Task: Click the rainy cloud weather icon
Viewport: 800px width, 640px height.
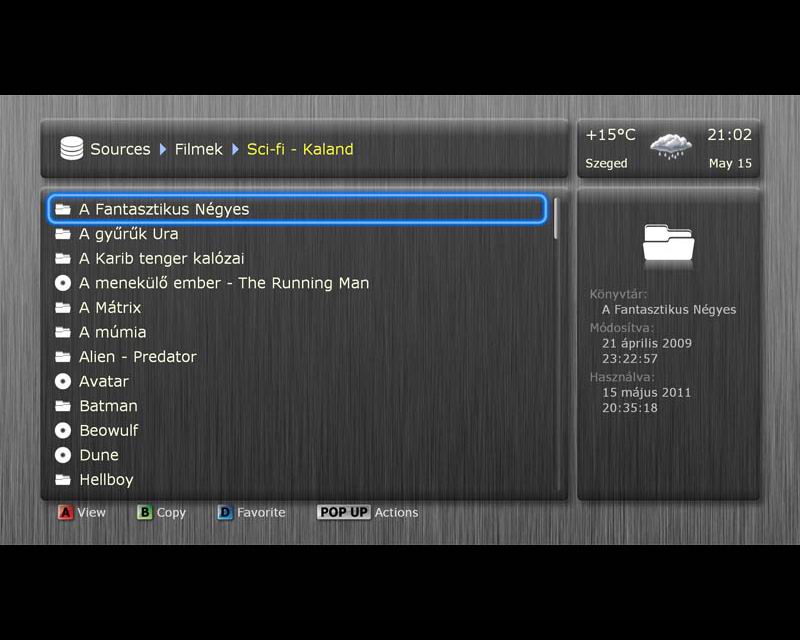Action: pos(671,146)
